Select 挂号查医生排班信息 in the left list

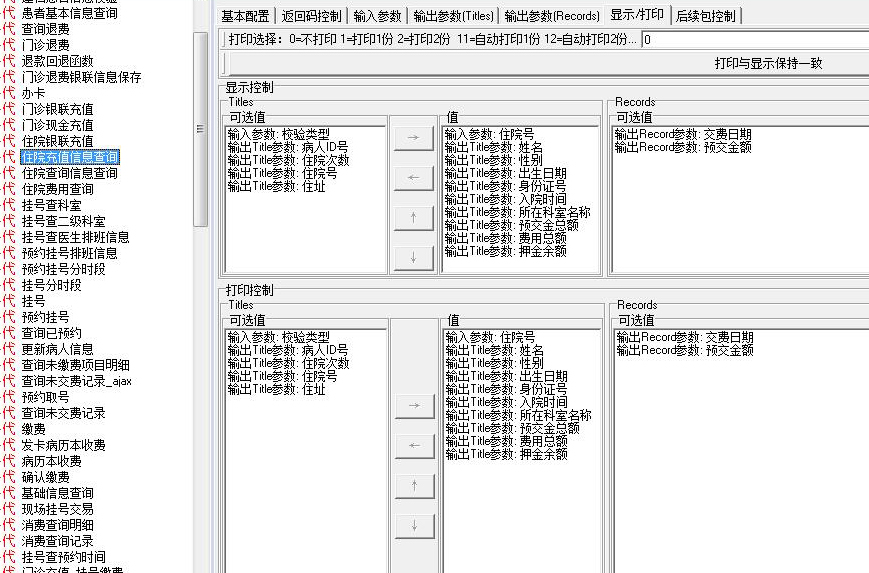[75, 237]
